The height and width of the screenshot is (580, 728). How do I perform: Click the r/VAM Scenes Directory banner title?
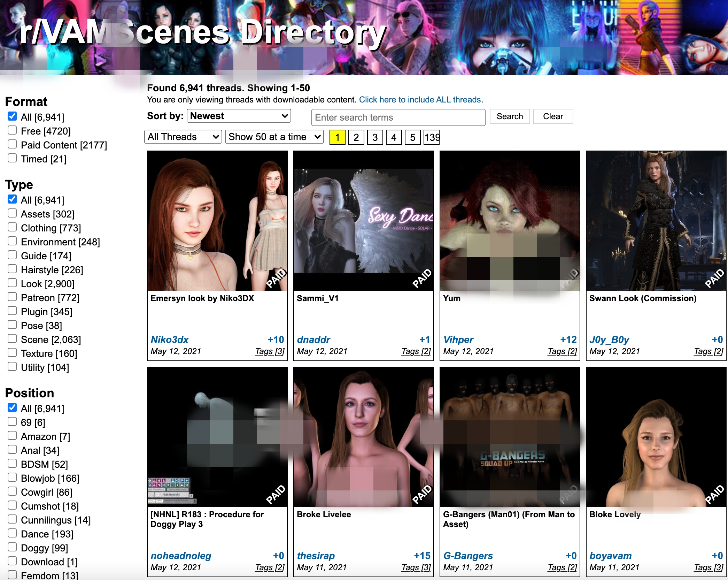click(203, 33)
